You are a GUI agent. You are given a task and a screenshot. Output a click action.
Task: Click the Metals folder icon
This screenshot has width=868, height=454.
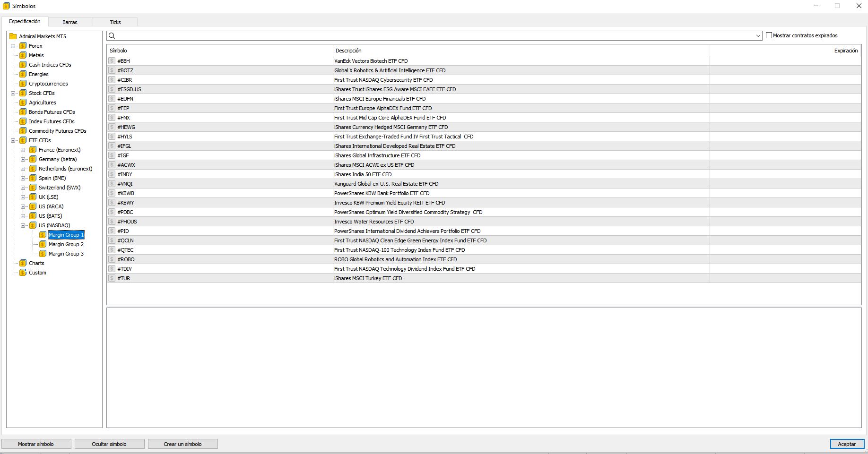[23, 55]
